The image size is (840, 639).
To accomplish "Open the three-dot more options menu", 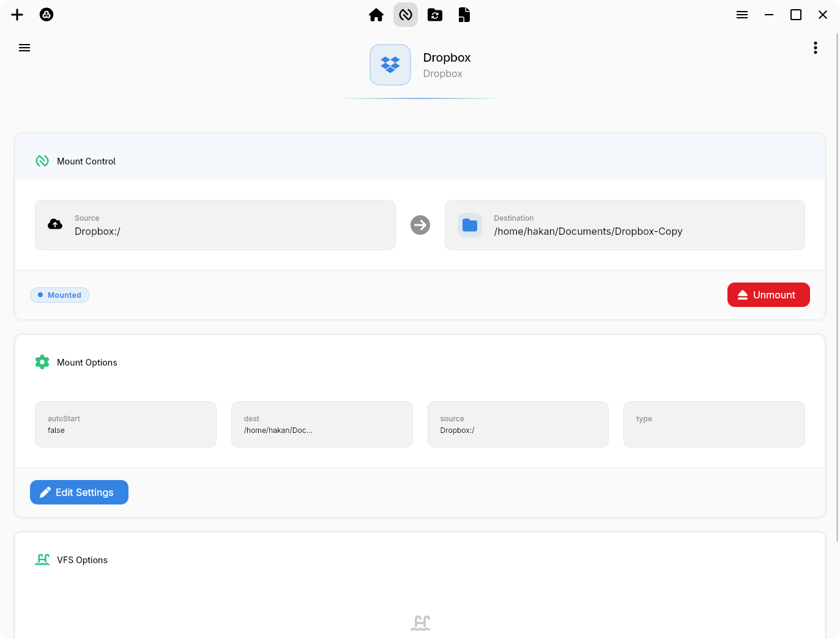I will (816, 48).
